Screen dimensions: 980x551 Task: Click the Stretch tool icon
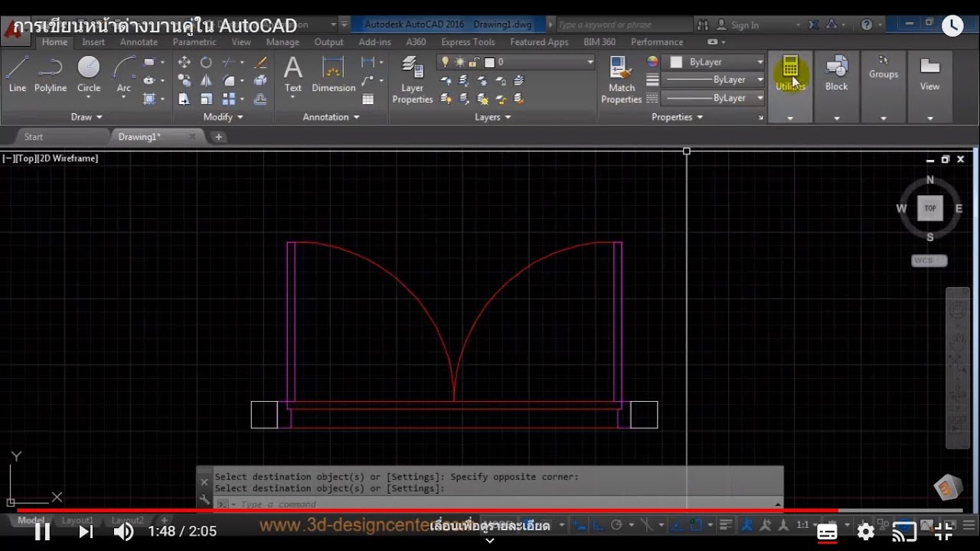(185, 99)
